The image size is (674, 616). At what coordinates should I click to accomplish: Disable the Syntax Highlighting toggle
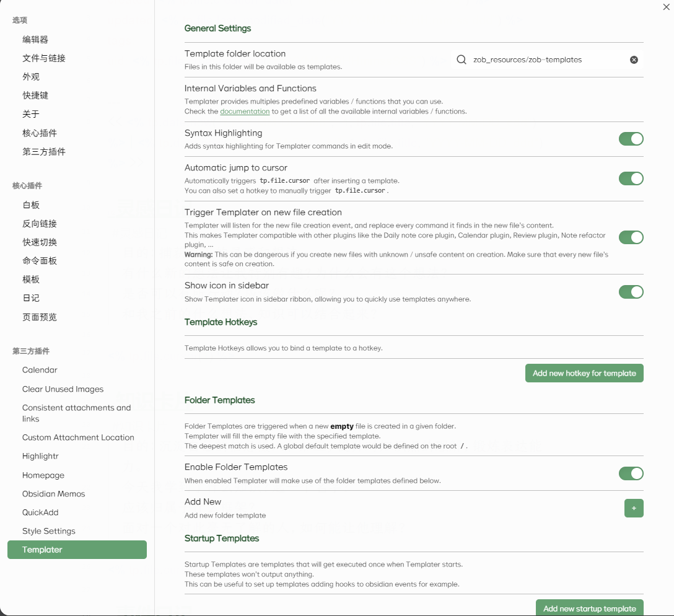click(631, 139)
